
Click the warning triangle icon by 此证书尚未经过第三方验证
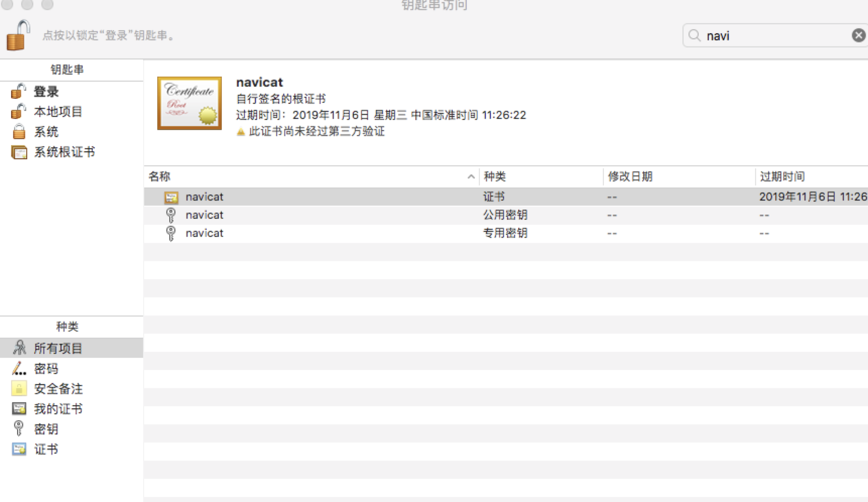pyautogui.click(x=241, y=132)
